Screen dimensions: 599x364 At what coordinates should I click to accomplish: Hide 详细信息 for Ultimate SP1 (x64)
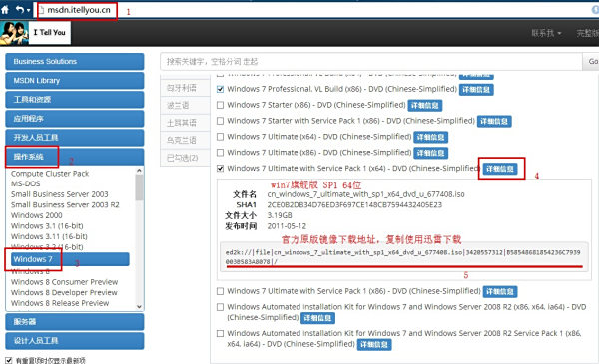[x=500, y=169]
